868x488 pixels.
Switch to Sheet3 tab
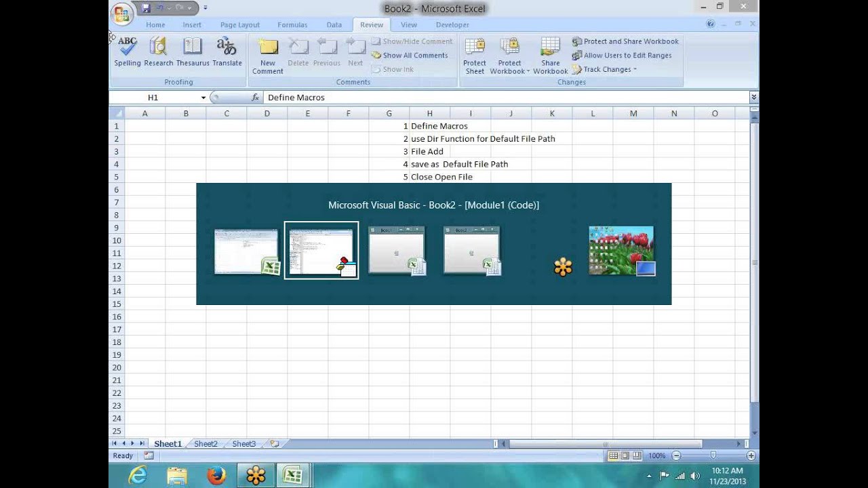pos(244,444)
